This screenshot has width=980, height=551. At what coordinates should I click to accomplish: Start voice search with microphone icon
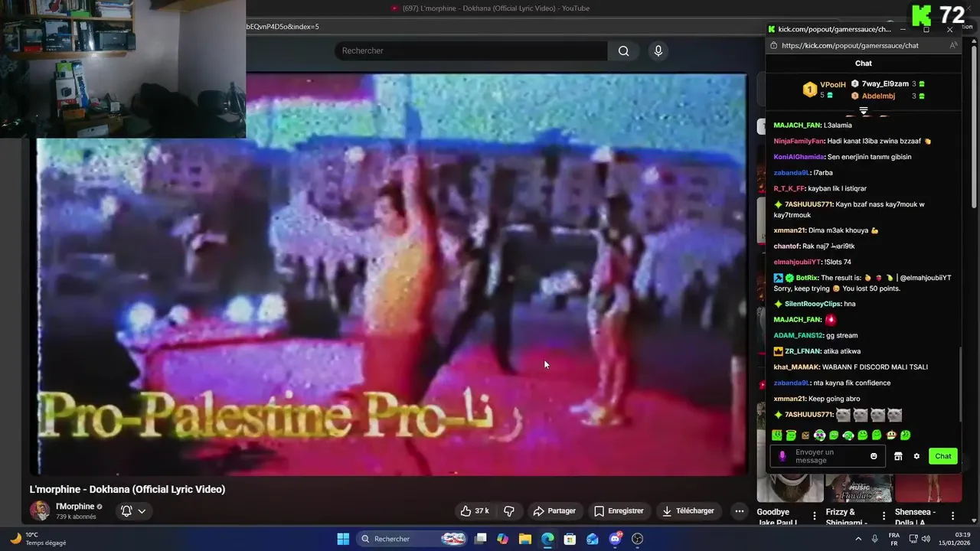(658, 51)
